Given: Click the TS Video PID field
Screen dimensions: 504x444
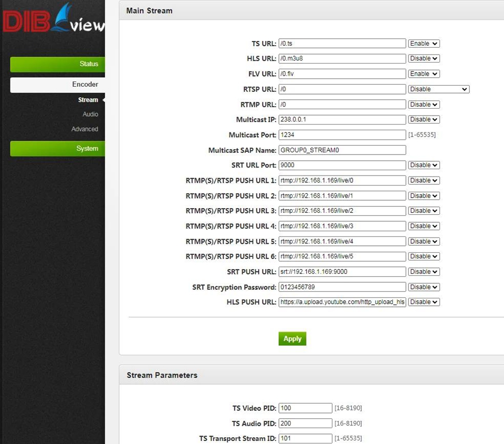Looking at the screenshot, I should [x=305, y=408].
